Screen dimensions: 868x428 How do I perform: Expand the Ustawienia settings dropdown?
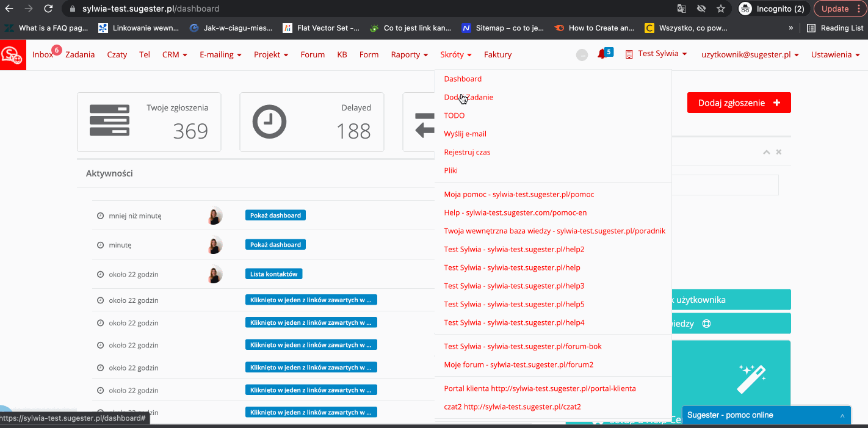pyautogui.click(x=835, y=54)
